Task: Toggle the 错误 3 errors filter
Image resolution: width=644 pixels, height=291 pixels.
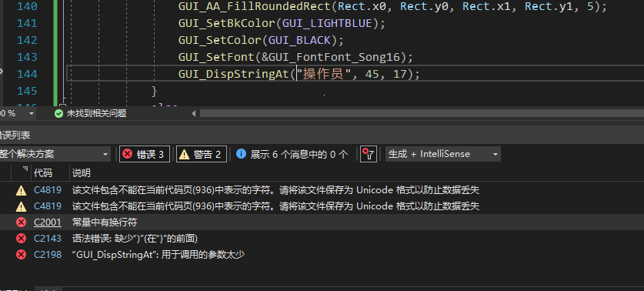Action: click(145, 154)
